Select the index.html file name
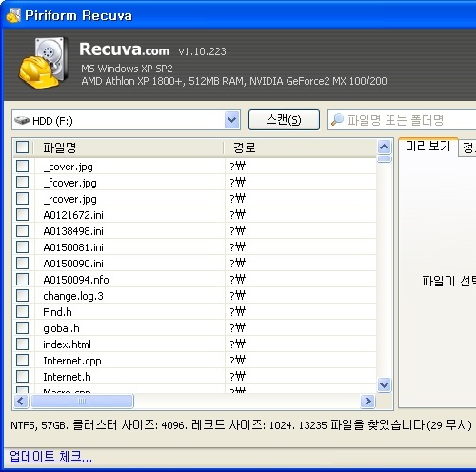This screenshot has width=476, height=472. [x=67, y=344]
